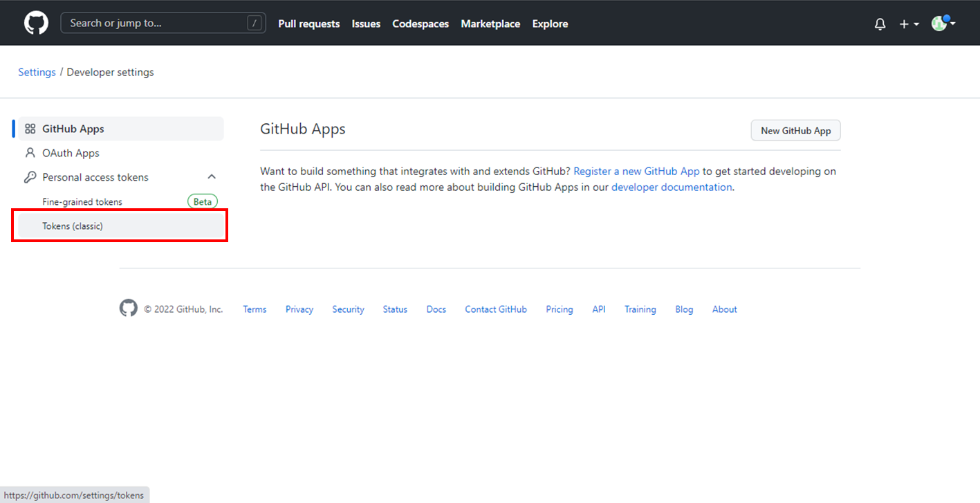This screenshot has height=503, width=980.
Task: Click the Developer settings breadcrumb text
Action: 111,72
